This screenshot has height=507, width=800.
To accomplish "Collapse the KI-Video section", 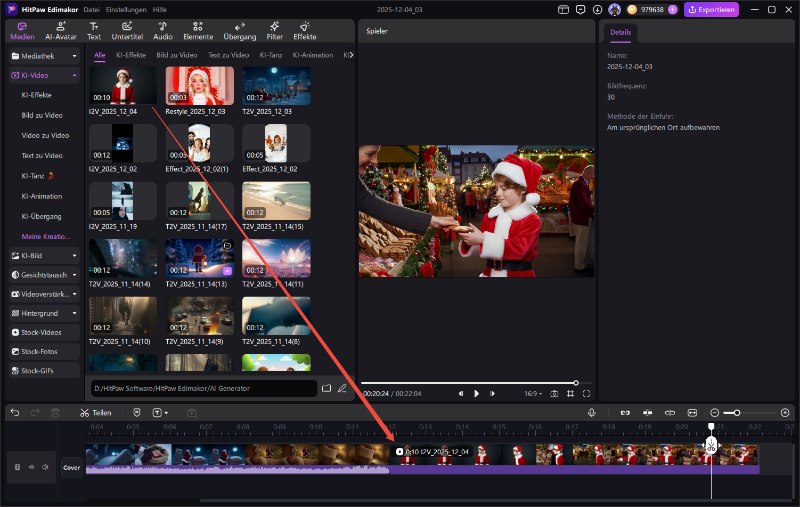I will pyautogui.click(x=44, y=75).
